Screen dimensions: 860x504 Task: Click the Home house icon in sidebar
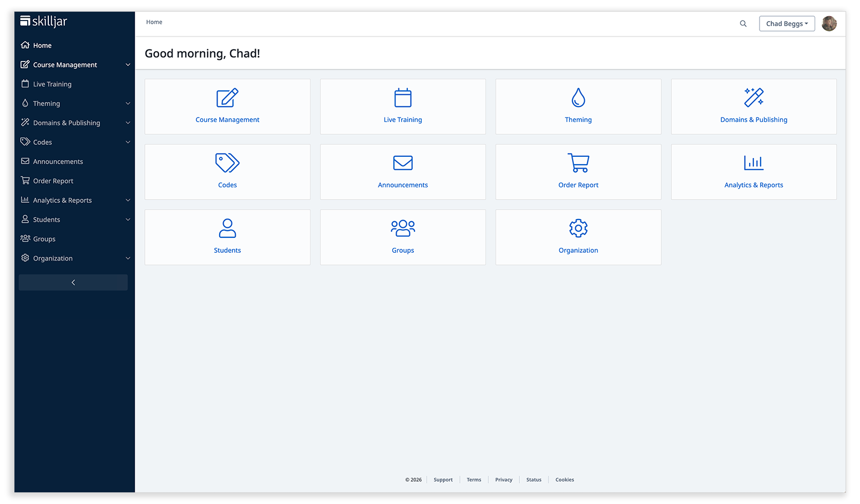[25, 45]
